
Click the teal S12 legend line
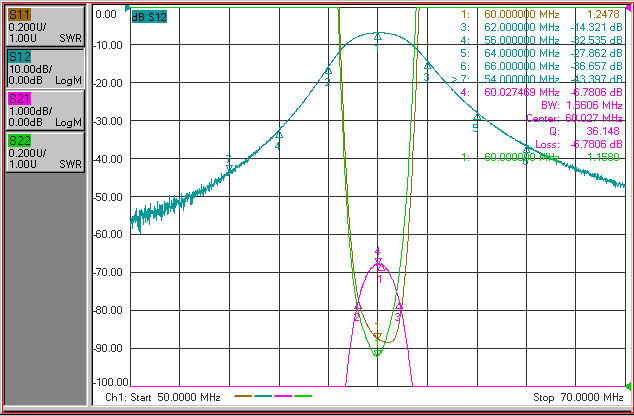(x=263, y=396)
